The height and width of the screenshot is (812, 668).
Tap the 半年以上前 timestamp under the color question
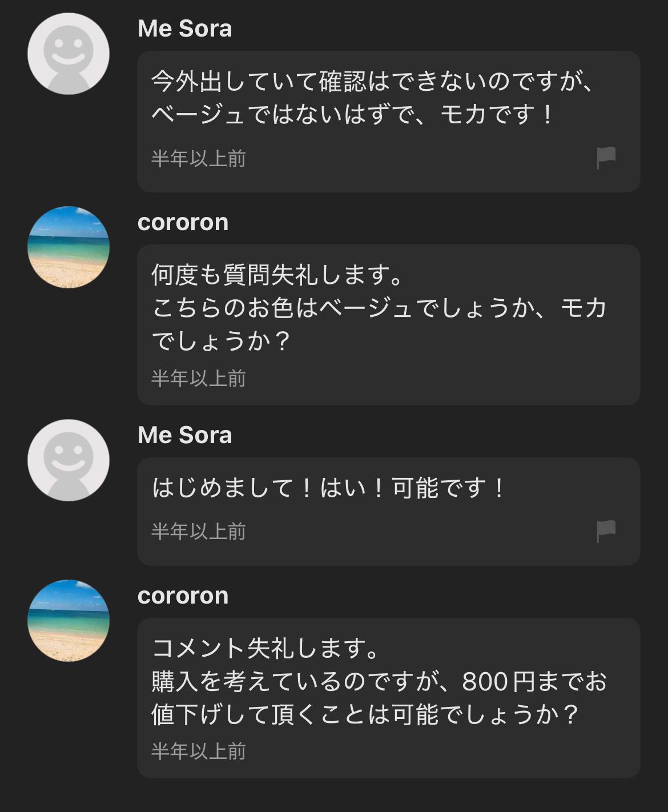198,378
